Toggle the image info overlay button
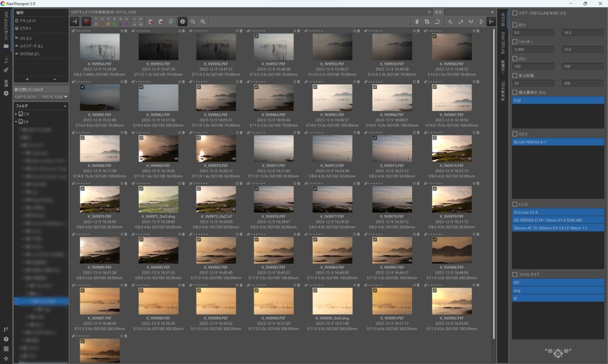Image resolution: width=608 pixels, height=364 pixels. [183, 22]
